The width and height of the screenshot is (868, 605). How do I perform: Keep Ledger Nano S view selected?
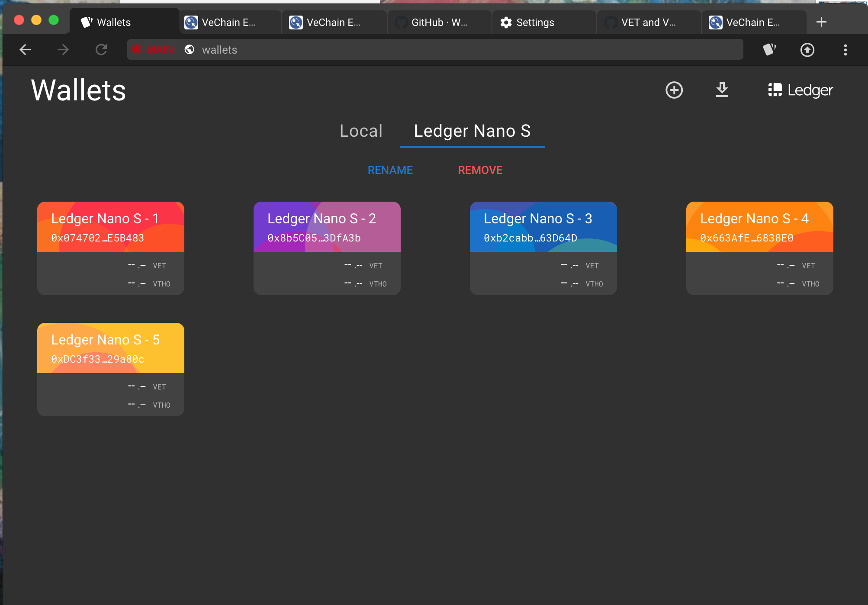(472, 131)
